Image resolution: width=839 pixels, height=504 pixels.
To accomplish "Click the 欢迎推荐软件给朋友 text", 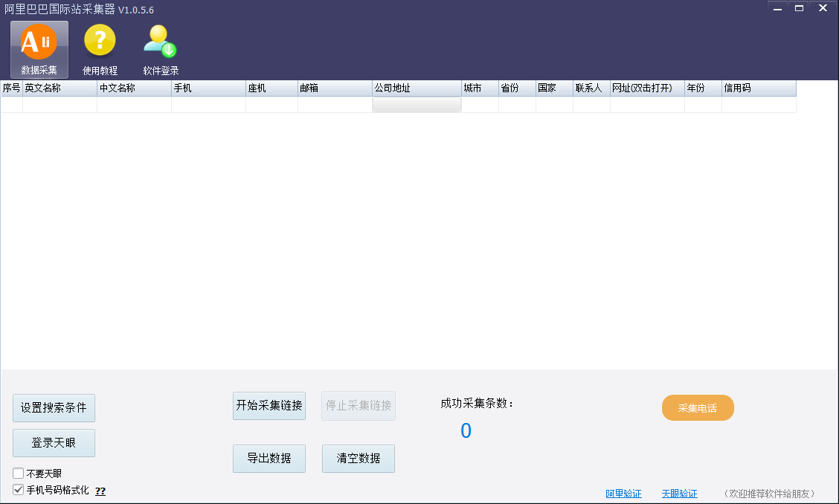I will 769,494.
